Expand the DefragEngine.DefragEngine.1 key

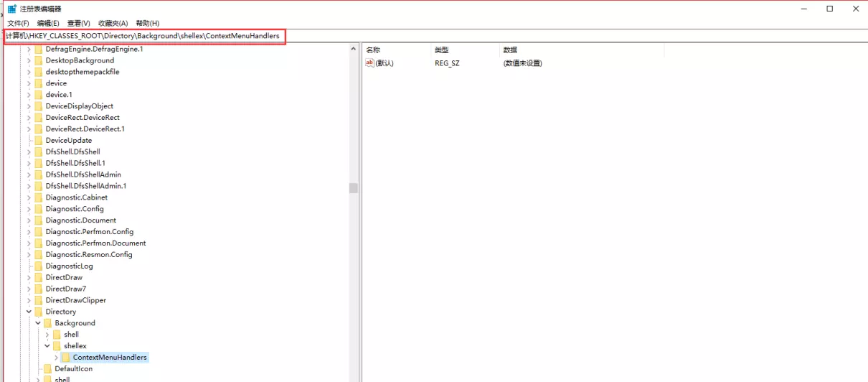coord(29,49)
